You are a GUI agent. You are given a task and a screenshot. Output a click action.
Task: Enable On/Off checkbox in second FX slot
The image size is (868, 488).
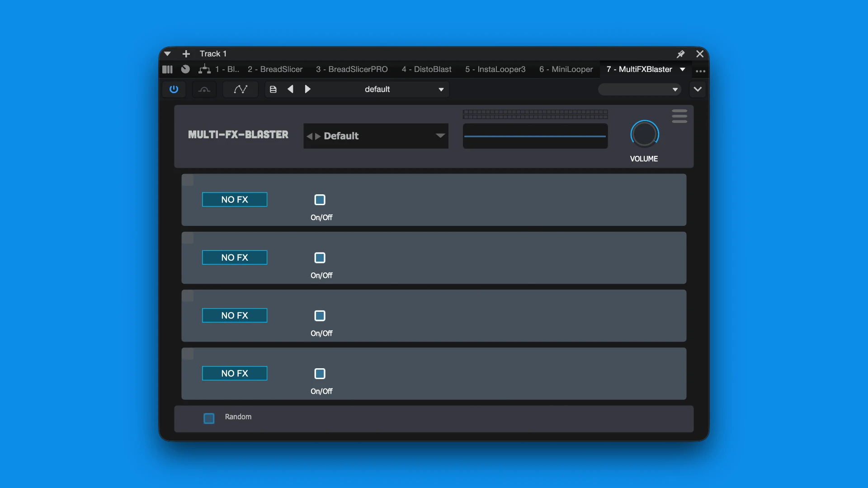(320, 258)
